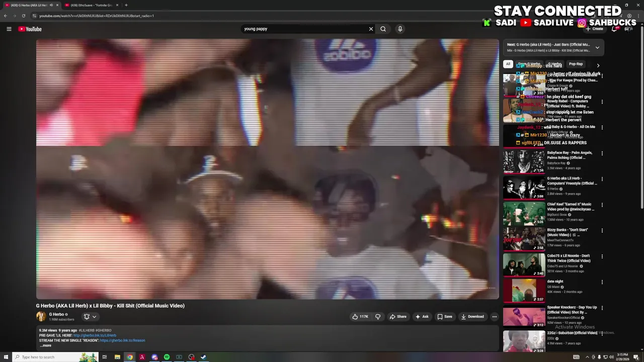Screen dimensions: 644x362
Task: Open Spotify from the taskbar
Action: pos(167,357)
